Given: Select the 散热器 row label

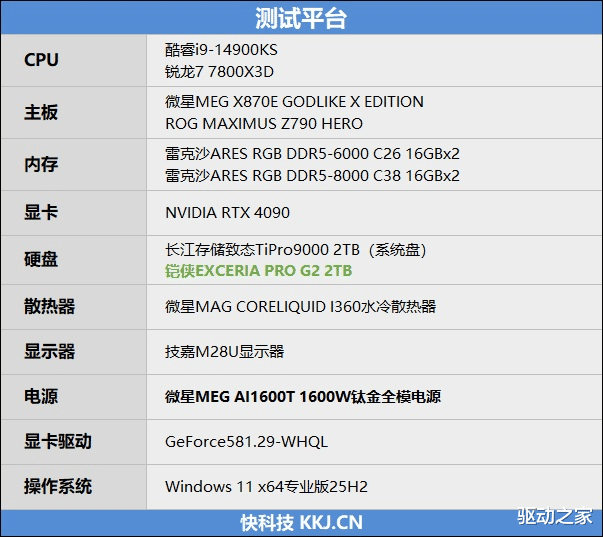Looking at the screenshot, I should (x=50, y=307).
